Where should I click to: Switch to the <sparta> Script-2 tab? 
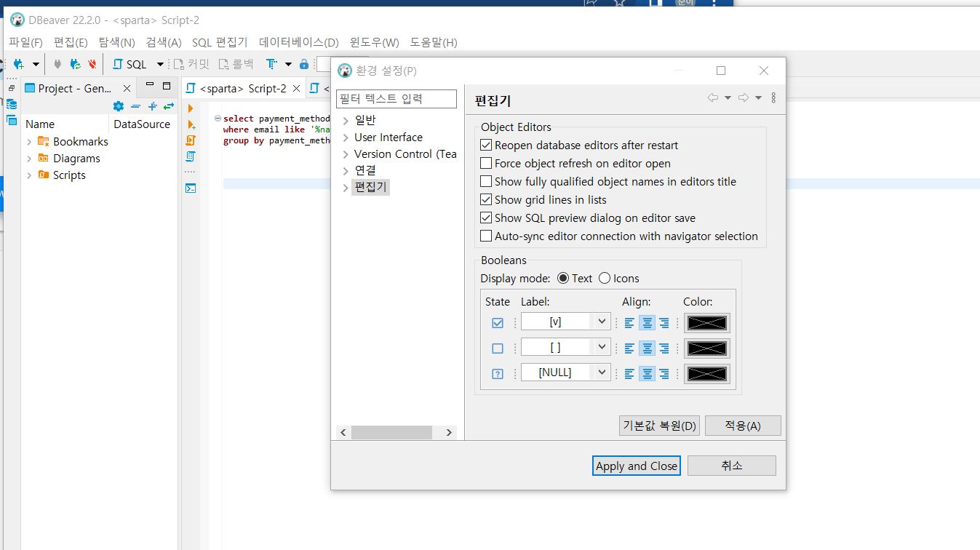243,89
